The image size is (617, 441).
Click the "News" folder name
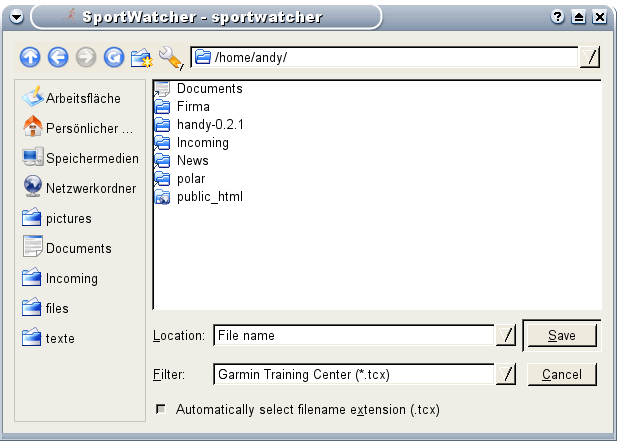point(193,161)
